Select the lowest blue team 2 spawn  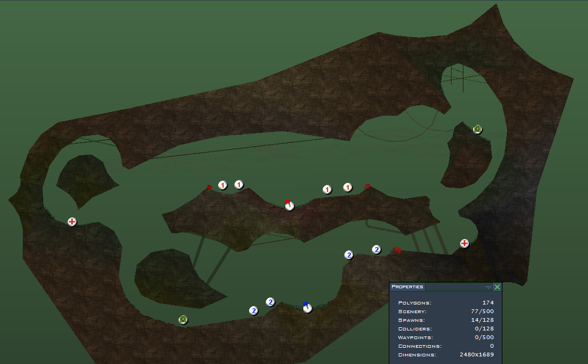[x=253, y=310]
